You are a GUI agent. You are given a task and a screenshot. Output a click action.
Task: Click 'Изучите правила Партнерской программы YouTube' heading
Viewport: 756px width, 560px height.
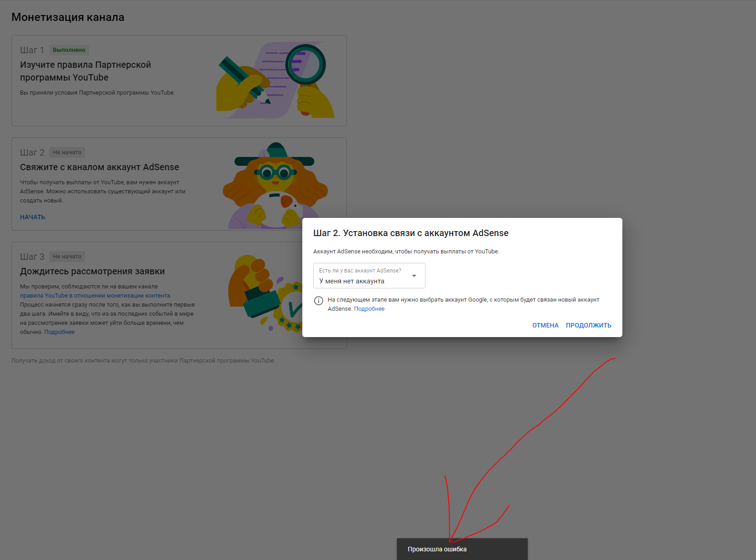pos(85,71)
